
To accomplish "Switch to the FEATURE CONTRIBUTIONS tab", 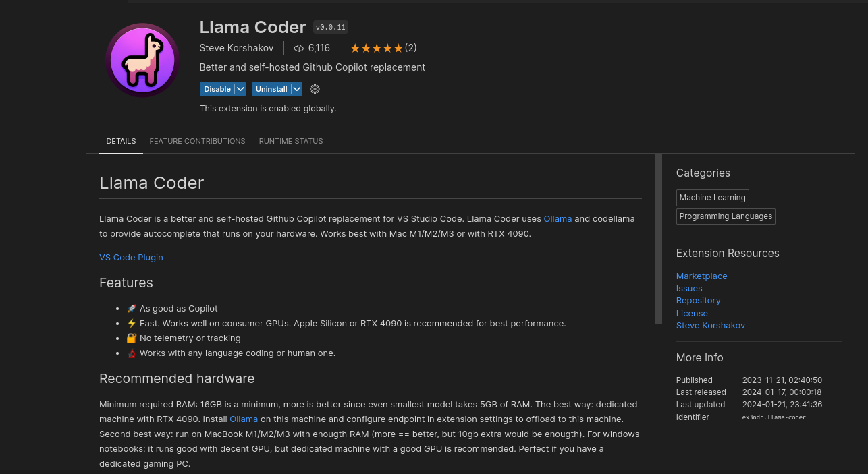I will (x=197, y=141).
